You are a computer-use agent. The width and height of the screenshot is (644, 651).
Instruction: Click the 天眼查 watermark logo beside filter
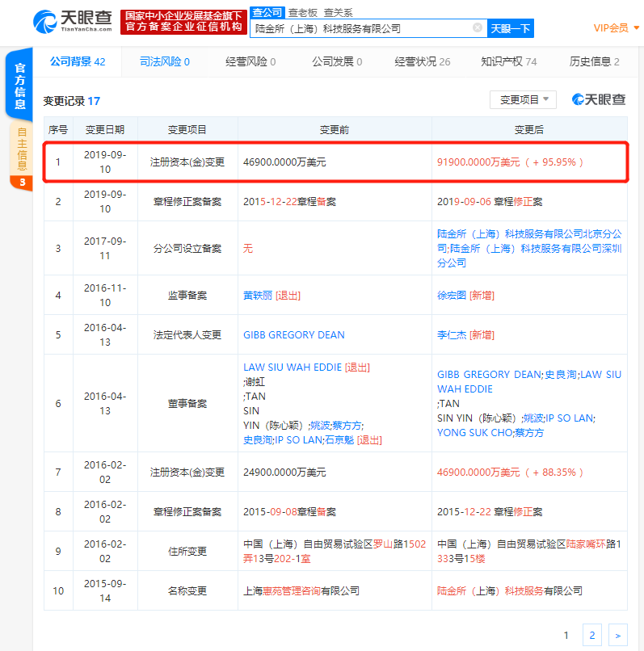(x=598, y=99)
